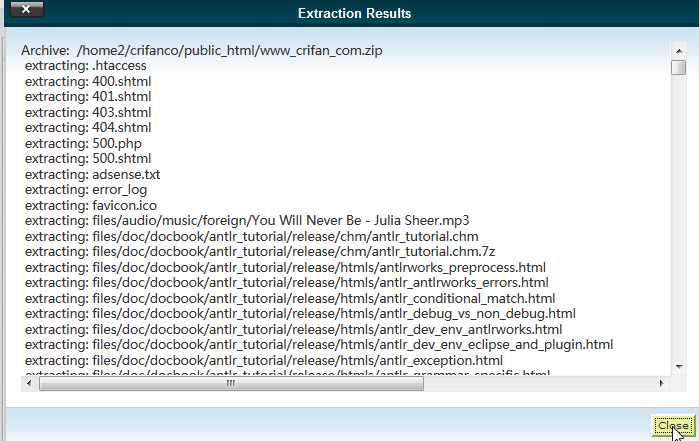This screenshot has height=441, width=699.
Task: Click the Close button at bottom right
Action: coord(673,426)
